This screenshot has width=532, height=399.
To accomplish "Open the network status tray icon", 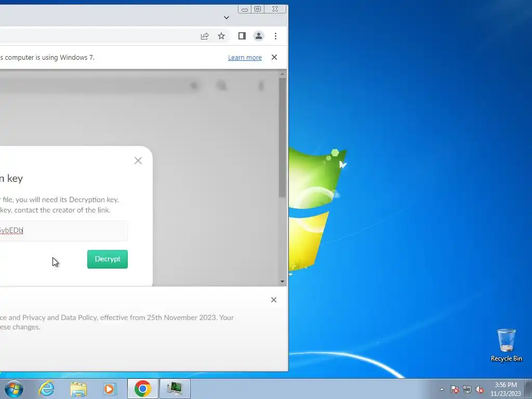I will 467,389.
